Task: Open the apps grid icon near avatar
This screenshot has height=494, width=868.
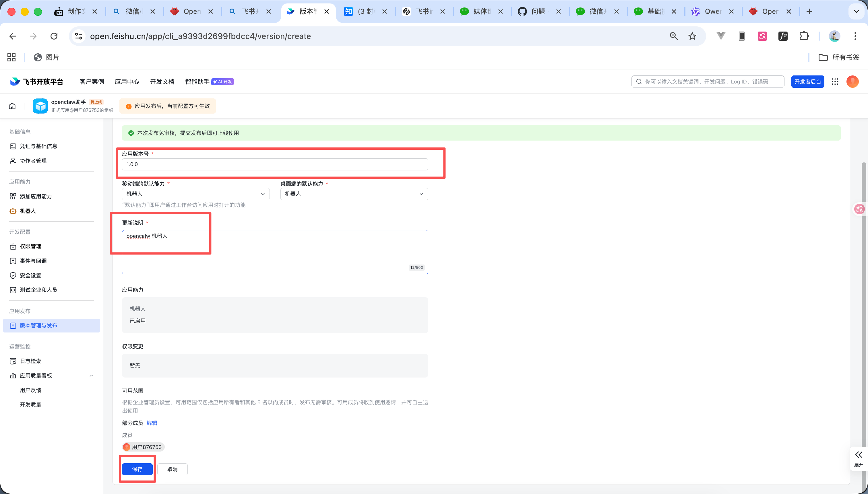Action: pyautogui.click(x=835, y=82)
